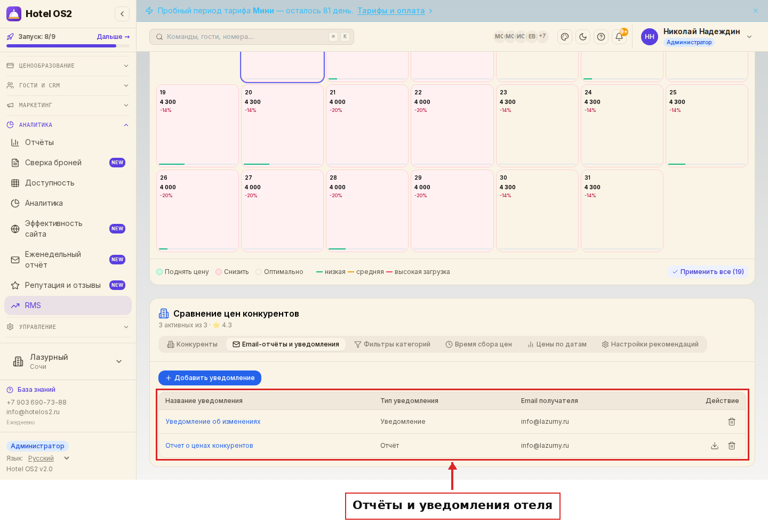Switch to the Время сбора цен tab
The image size is (768, 532).
click(x=479, y=344)
